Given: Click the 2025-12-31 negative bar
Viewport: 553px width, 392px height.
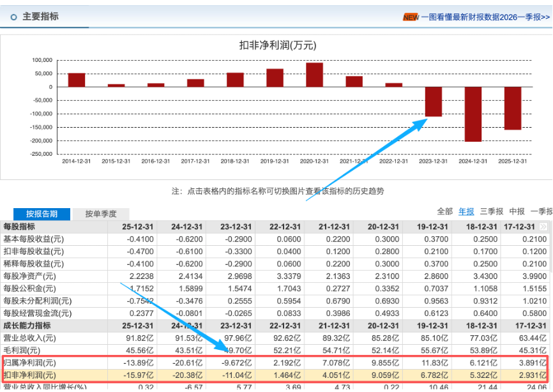Looking at the screenshot, I should pos(512,109).
